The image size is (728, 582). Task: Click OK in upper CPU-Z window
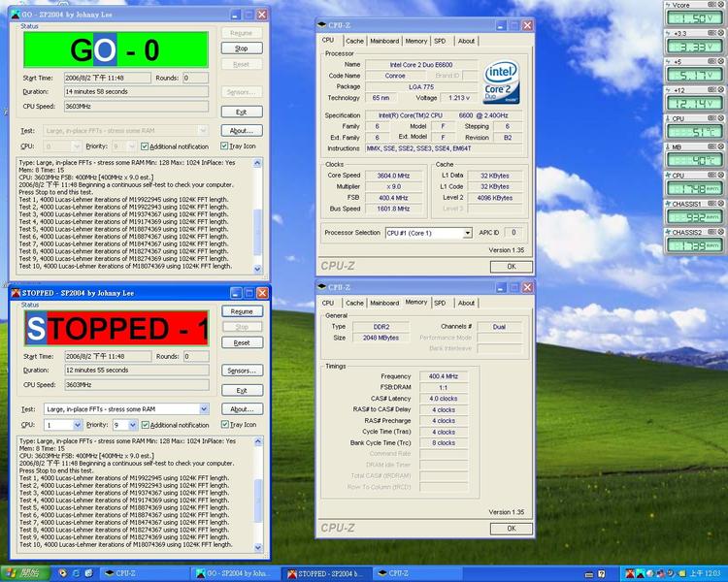(x=512, y=267)
